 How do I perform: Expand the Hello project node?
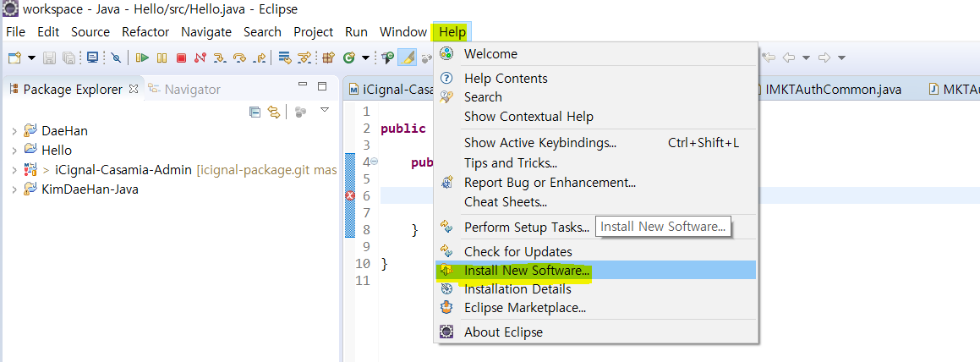pyautogui.click(x=14, y=151)
